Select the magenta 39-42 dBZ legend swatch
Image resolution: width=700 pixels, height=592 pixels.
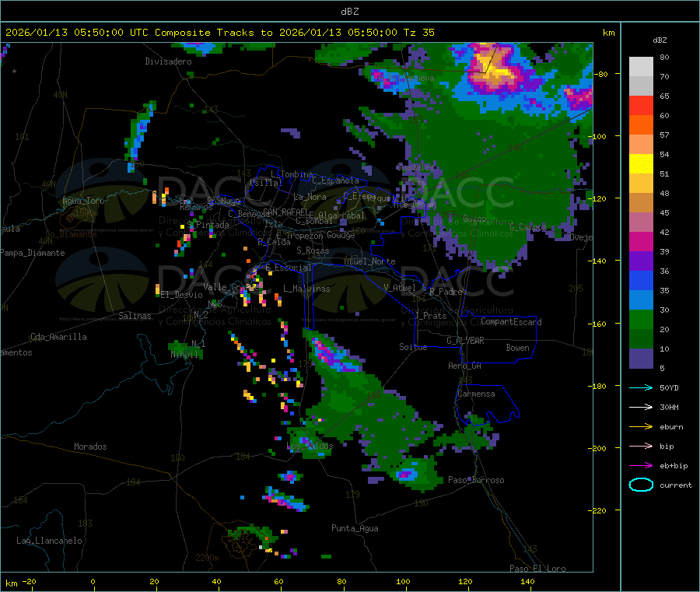tap(641, 241)
